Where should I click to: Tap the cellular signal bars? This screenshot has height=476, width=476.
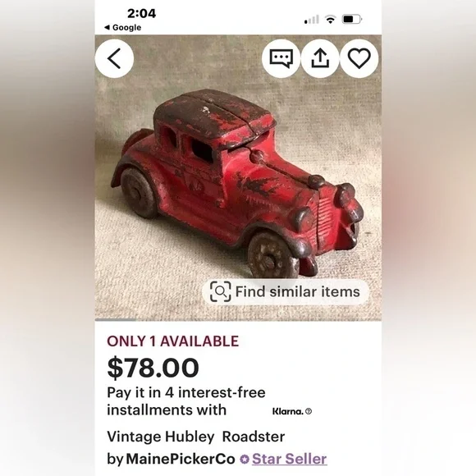click(x=312, y=20)
